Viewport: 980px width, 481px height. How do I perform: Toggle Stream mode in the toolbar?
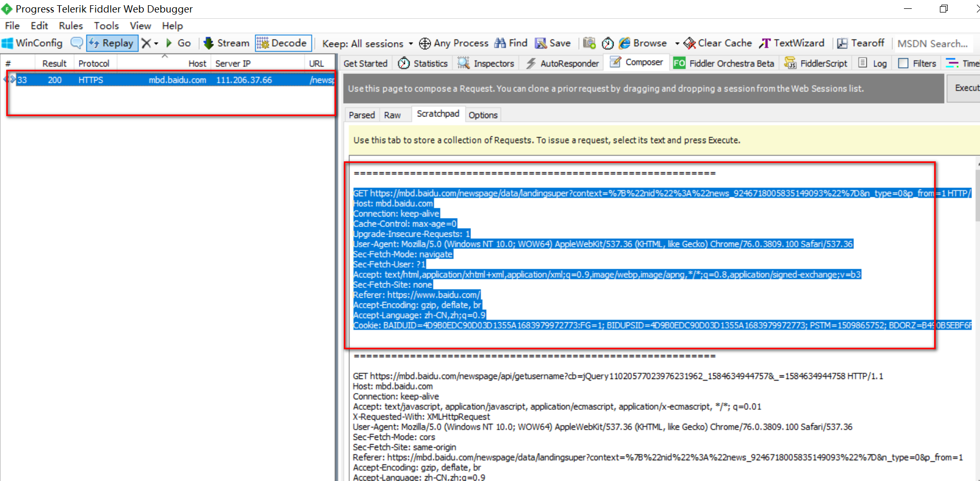(226, 43)
